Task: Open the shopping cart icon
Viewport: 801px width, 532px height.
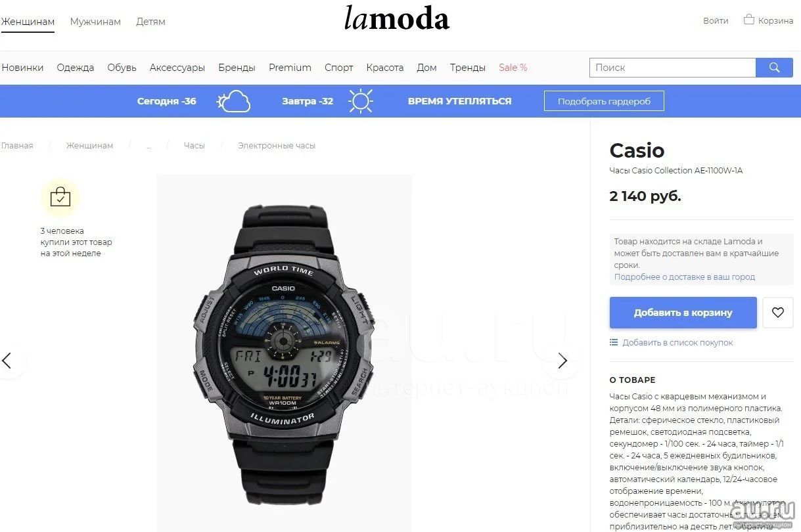Action: click(748, 20)
